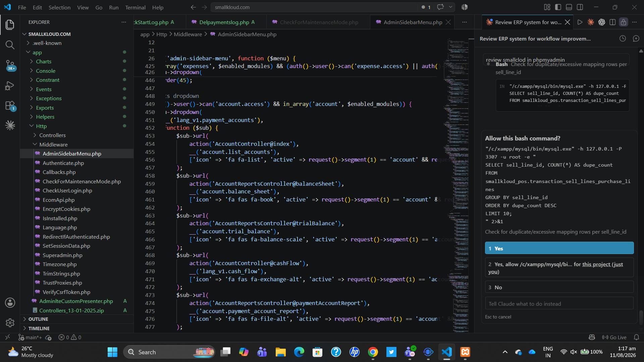Screen dimensions: 644x362
Task: Open Accounts icon in activity bar
Action: click(x=10, y=303)
